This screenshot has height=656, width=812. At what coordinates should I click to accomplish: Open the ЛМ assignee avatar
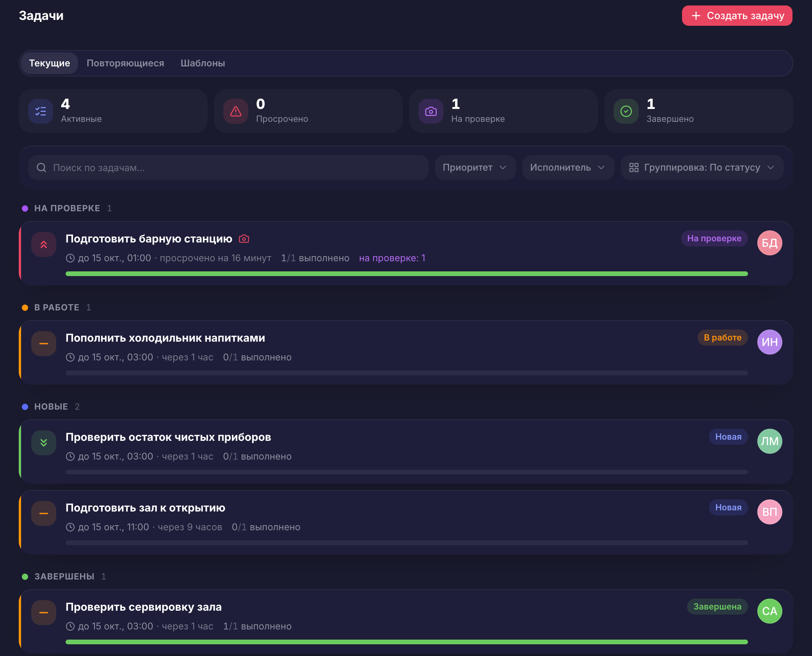(770, 441)
